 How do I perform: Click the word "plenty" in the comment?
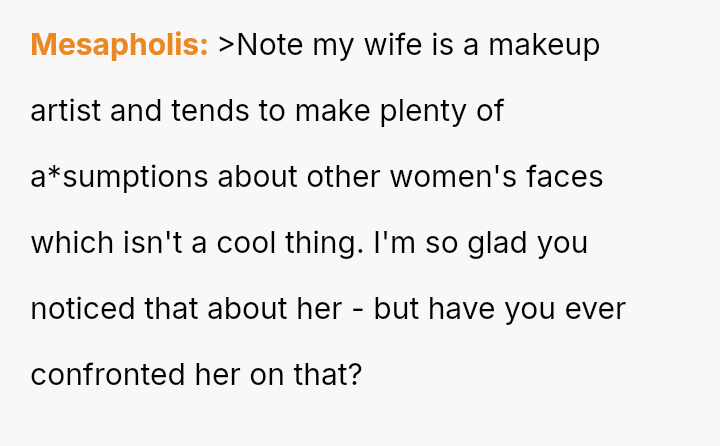click(x=410, y=111)
